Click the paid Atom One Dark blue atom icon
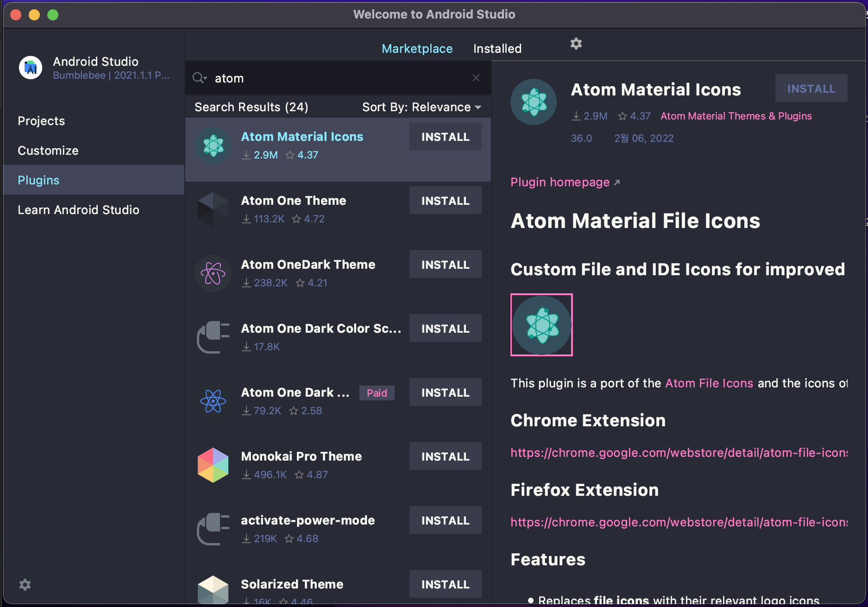The width and height of the screenshot is (868, 607). tap(213, 401)
